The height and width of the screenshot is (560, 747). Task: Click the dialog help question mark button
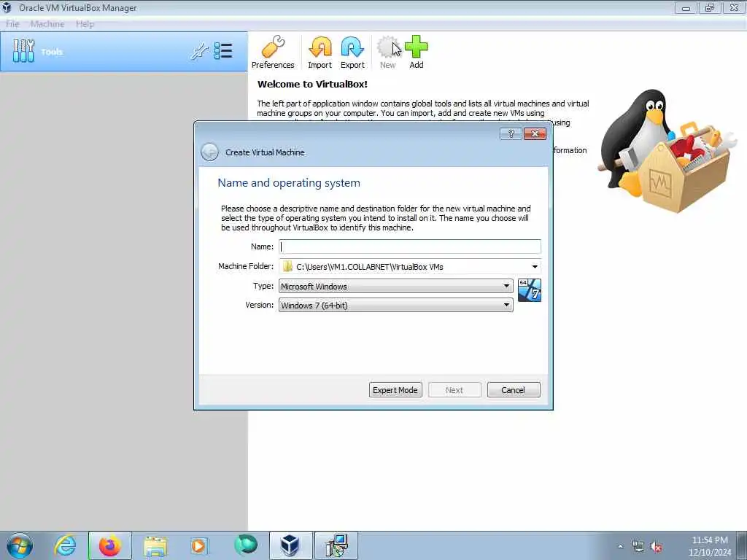click(511, 134)
